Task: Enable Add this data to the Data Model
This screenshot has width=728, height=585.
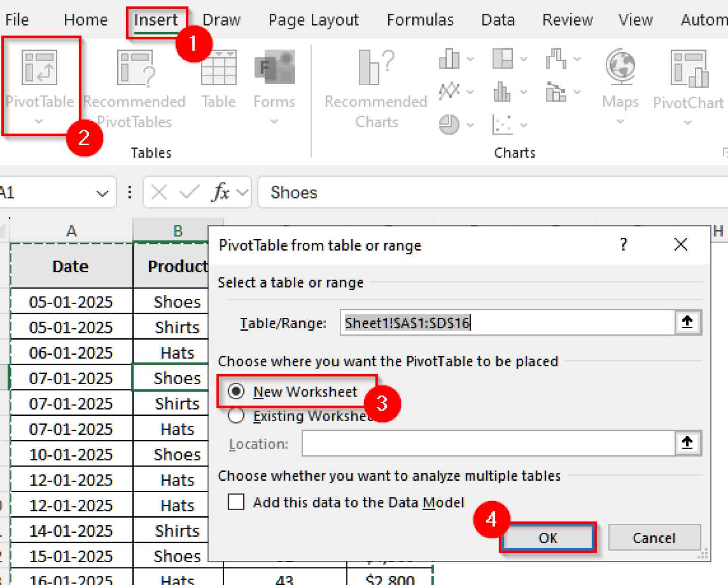Action: coord(236,502)
